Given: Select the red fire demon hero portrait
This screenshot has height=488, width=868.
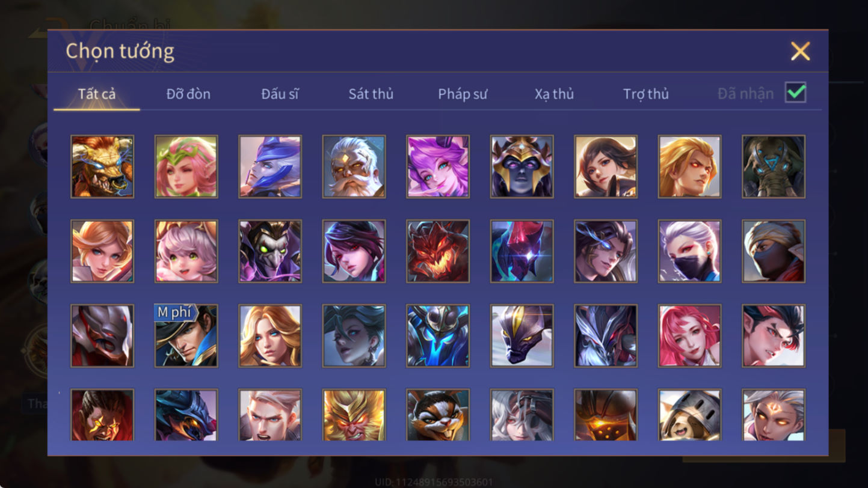Looking at the screenshot, I should [438, 251].
